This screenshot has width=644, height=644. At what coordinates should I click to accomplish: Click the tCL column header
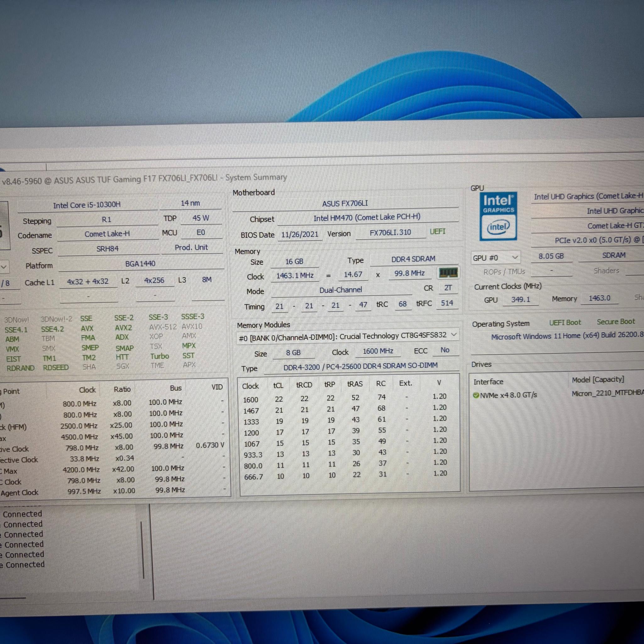pos(278,386)
